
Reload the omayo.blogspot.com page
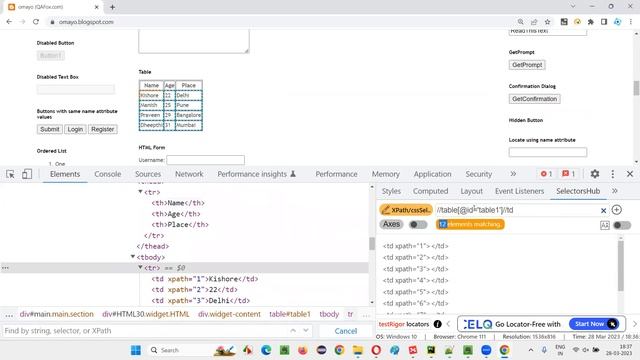point(36,22)
